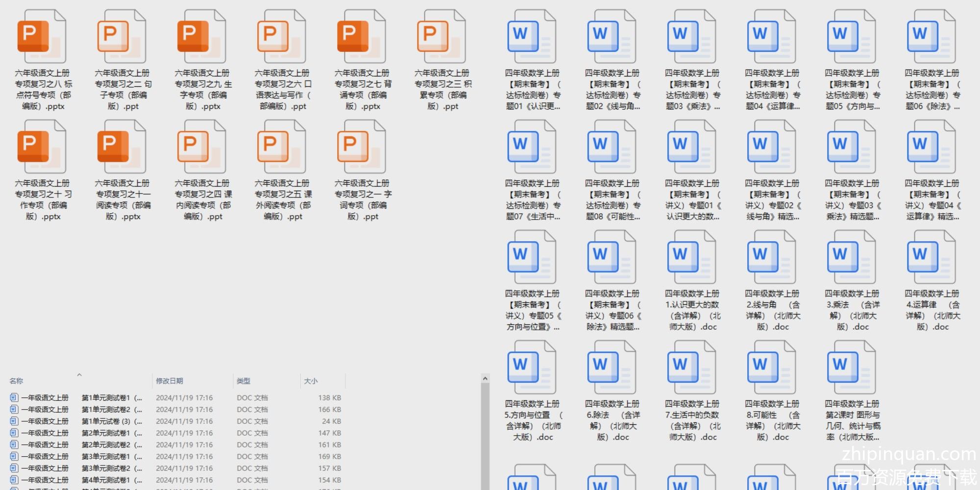Screen dimensions: 980x490
Task: Click the file name 2.线与角（含详解）（北师大版）.doc
Action: pos(772,310)
